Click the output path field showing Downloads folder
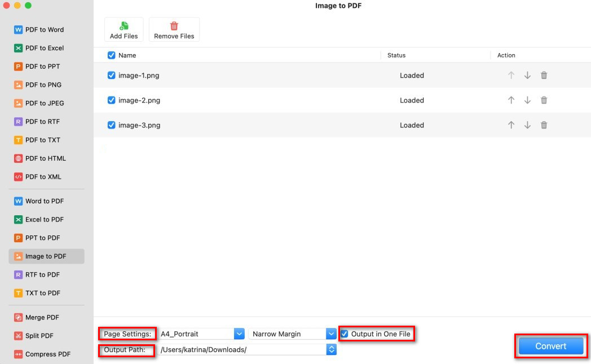Screen dimensions: 591x364 tap(237, 349)
